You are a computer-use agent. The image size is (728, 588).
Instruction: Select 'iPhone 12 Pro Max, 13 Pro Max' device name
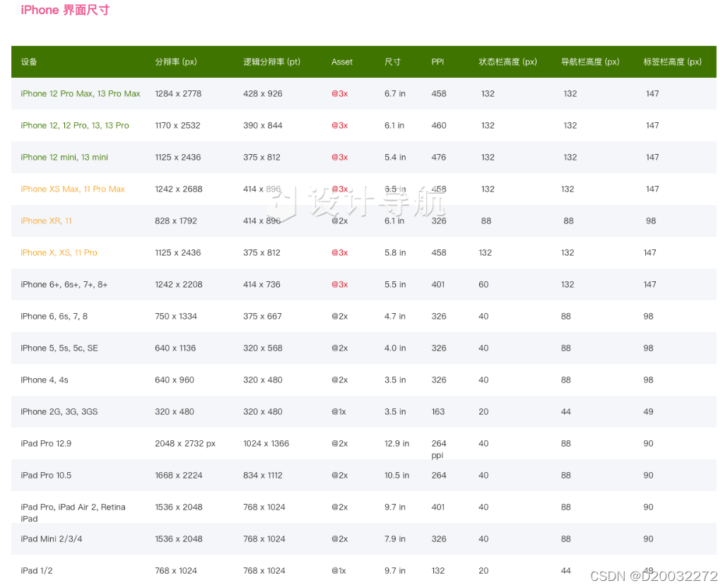(x=81, y=94)
